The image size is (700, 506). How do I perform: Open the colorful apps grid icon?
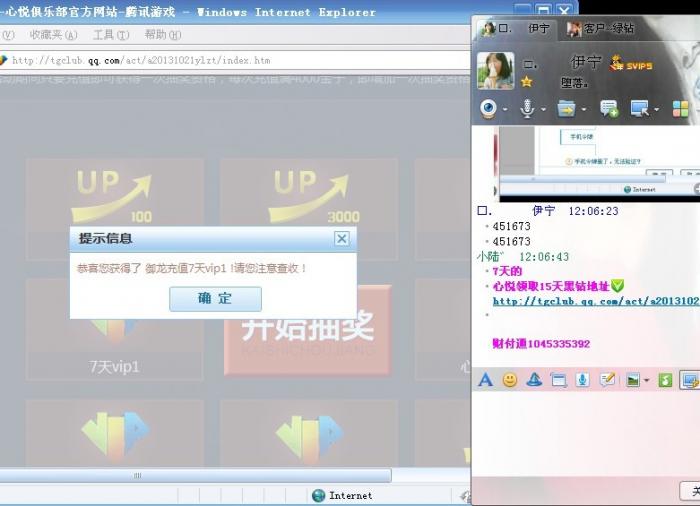(x=680, y=109)
